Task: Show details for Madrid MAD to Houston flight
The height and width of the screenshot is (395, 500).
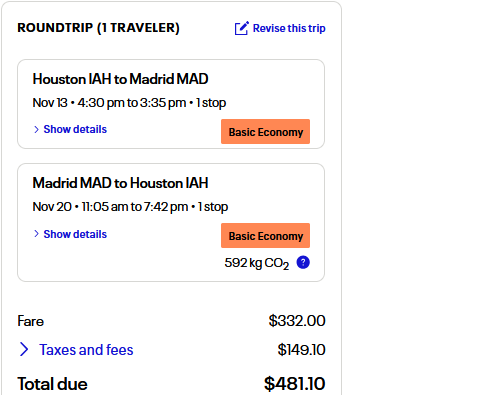Action: point(75,234)
